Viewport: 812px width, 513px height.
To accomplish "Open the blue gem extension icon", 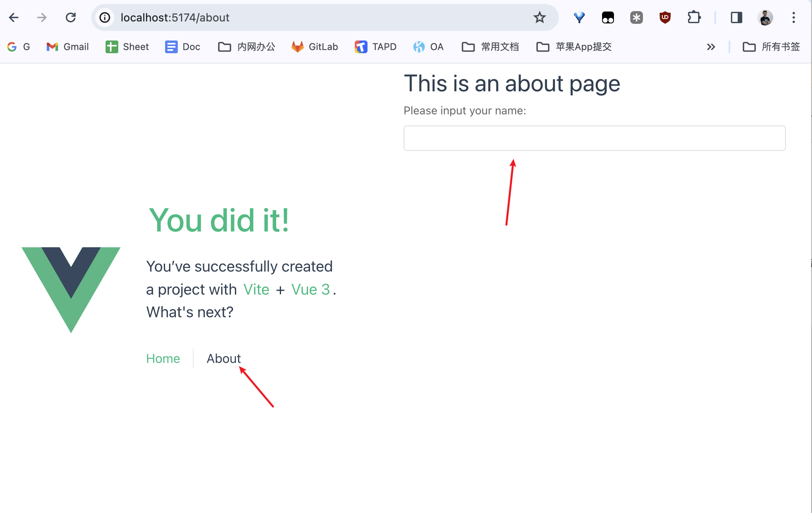I will (579, 17).
